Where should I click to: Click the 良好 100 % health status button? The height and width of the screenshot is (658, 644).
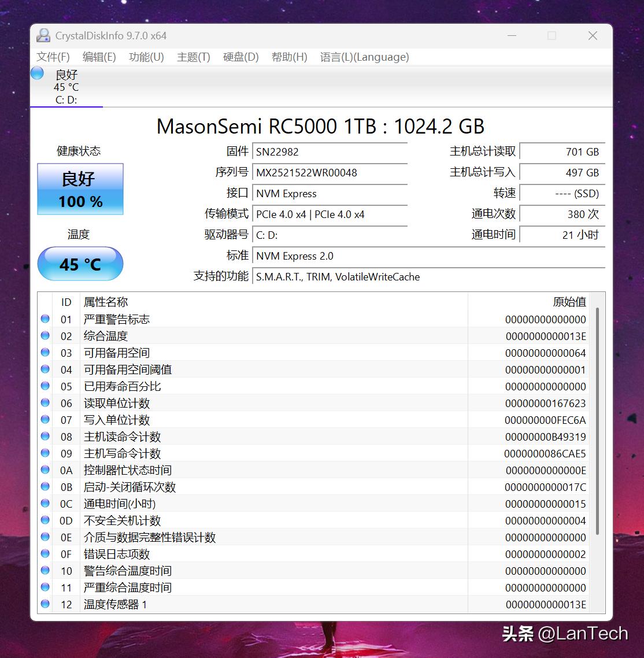(x=80, y=189)
